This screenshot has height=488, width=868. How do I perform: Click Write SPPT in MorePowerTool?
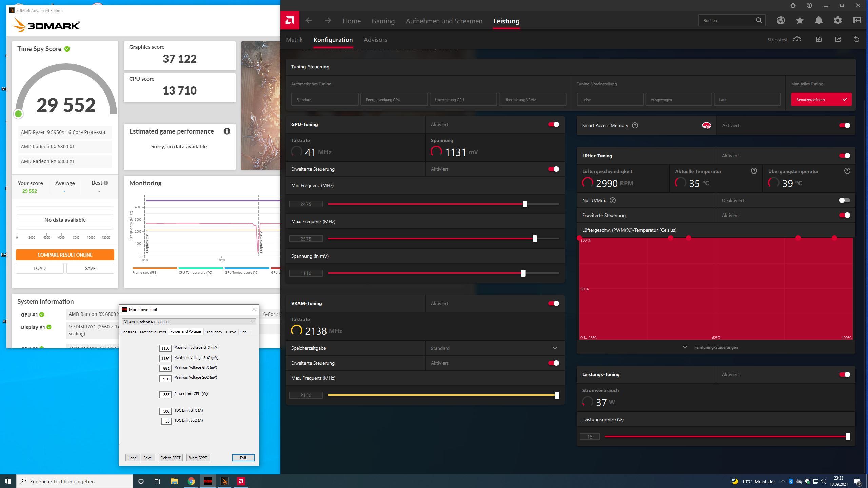pyautogui.click(x=198, y=457)
